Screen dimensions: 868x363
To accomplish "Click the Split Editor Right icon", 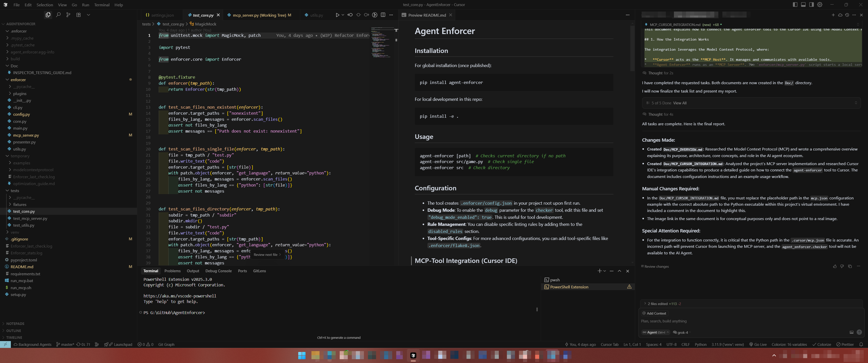I will 383,15.
